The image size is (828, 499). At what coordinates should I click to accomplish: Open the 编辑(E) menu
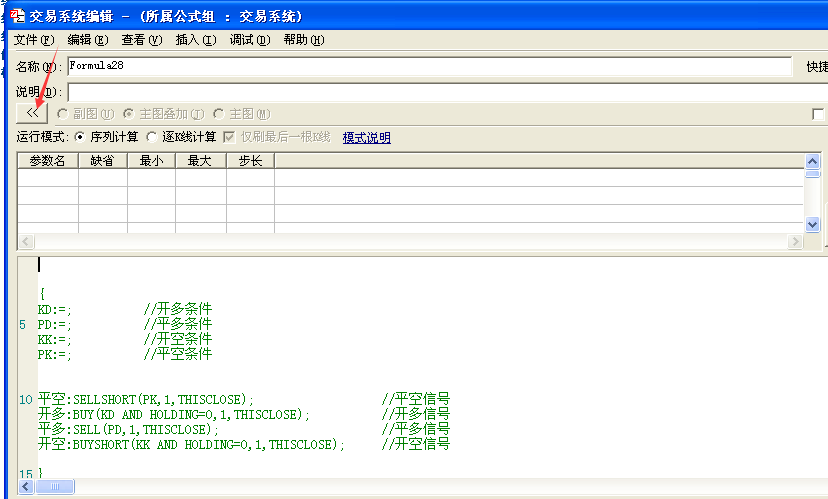pos(88,40)
